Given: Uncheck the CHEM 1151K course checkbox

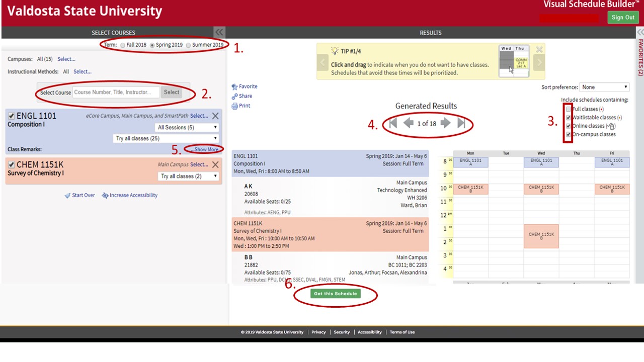Looking at the screenshot, I should coord(11,165).
